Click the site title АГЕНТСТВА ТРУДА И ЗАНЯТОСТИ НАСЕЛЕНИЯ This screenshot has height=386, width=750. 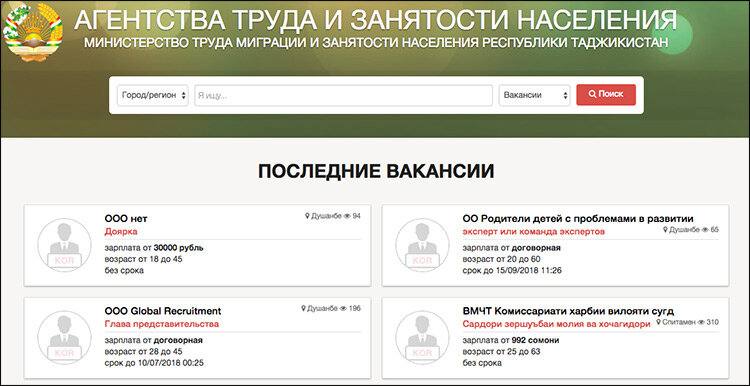point(375,20)
